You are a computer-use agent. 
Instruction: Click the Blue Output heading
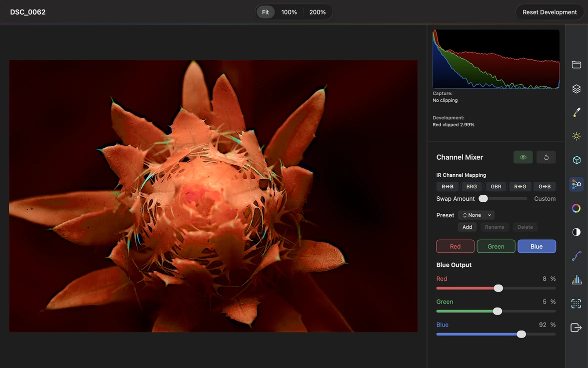pos(454,265)
